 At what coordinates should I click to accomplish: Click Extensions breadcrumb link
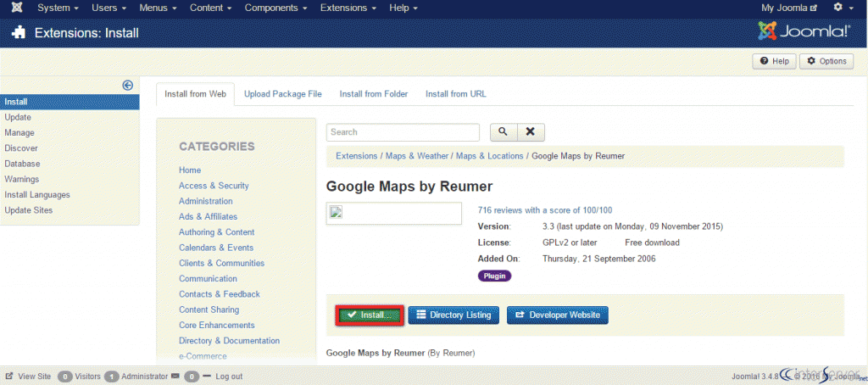pyautogui.click(x=357, y=156)
